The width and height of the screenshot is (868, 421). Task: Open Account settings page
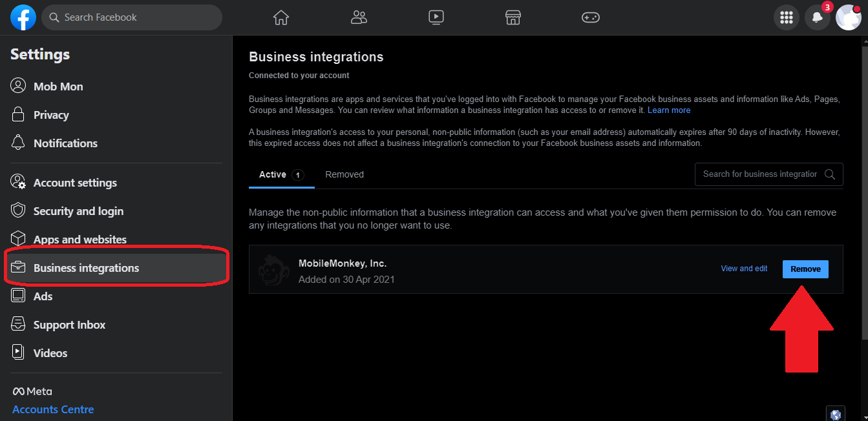click(x=116, y=182)
